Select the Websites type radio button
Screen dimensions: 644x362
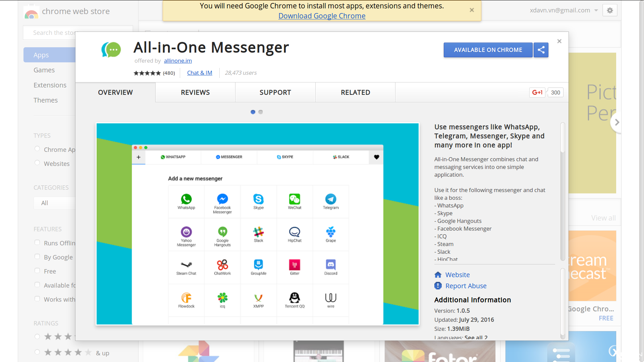click(37, 163)
